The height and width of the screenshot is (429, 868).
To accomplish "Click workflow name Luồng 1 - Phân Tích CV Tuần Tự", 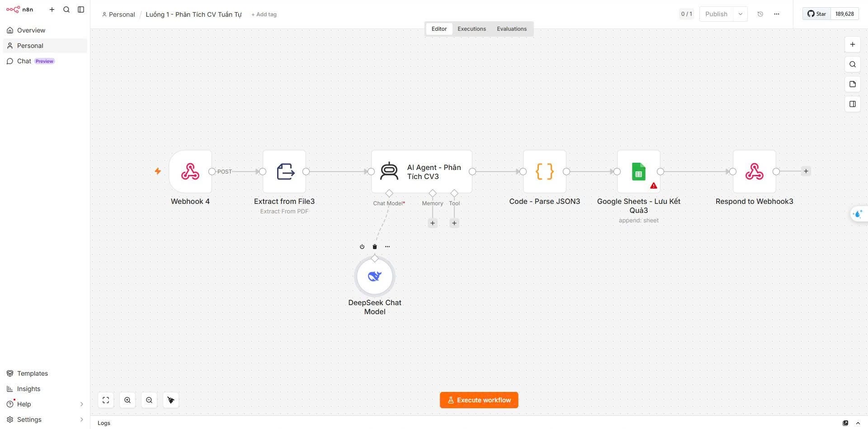I will tap(193, 14).
